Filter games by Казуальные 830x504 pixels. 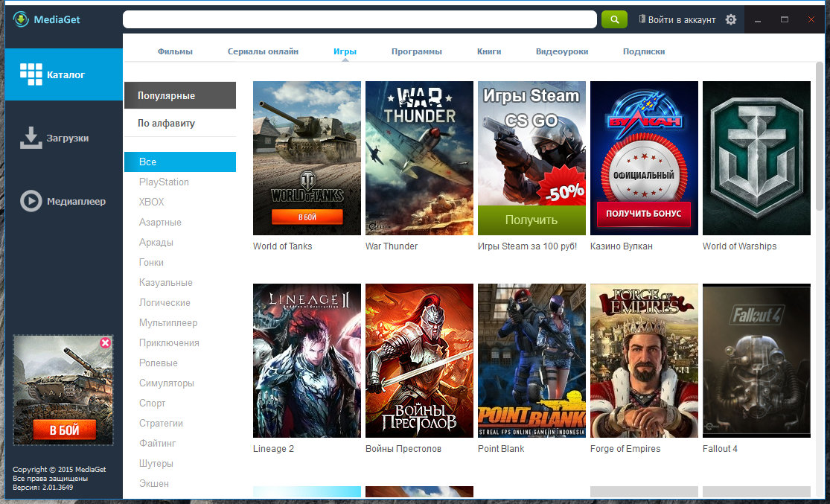pyautogui.click(x=166, y=283)
